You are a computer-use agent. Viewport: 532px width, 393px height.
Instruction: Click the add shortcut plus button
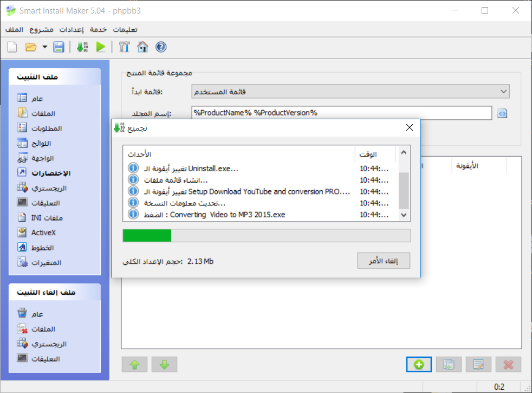point(419,364)
